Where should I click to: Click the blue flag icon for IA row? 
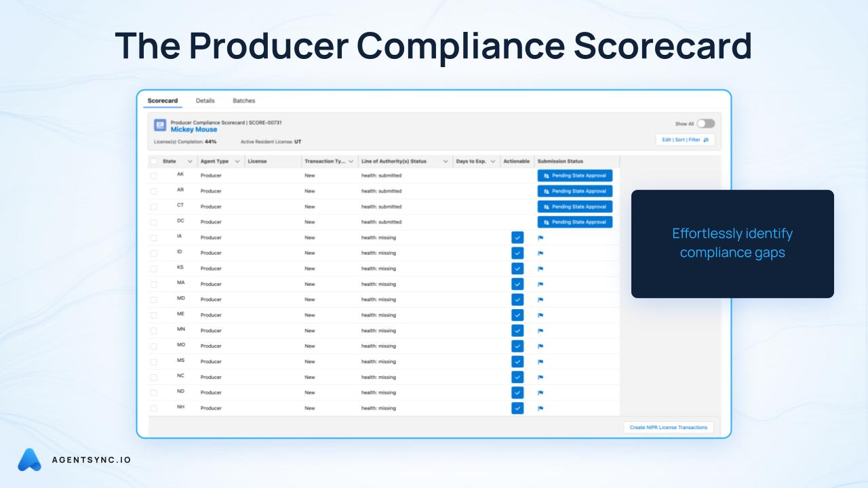[x=539, y=237]
